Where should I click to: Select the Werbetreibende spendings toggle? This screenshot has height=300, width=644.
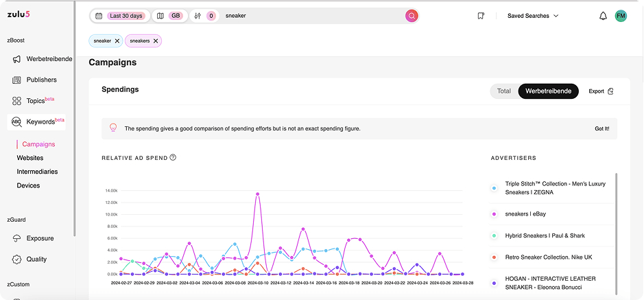point(548,91)
